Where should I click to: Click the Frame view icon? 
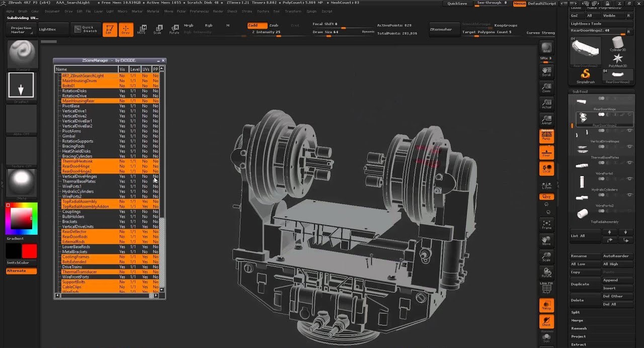click(x=546, y=225)
